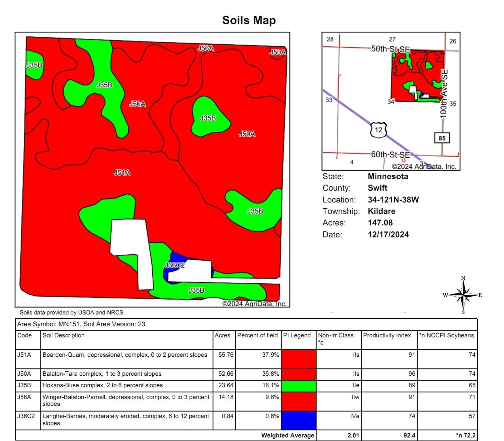
Task: Click the township value 'Kildare'
Action: tap(381, 211)
